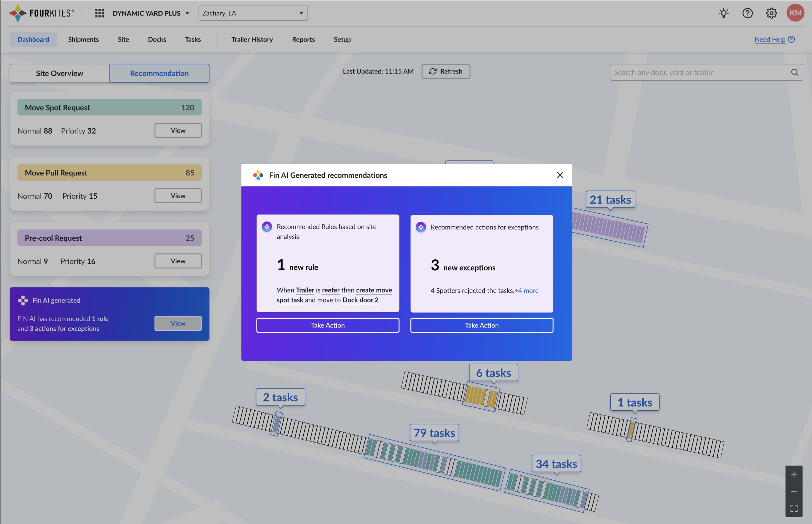Click the reefer link in rule
The height and width of the screenshot is (524, 812).
click(x=331, y=290)
